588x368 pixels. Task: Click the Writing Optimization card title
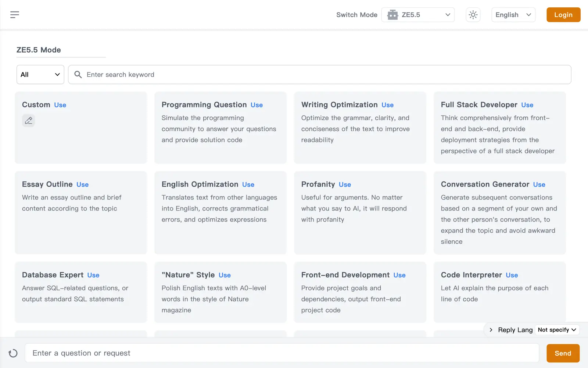339,105
